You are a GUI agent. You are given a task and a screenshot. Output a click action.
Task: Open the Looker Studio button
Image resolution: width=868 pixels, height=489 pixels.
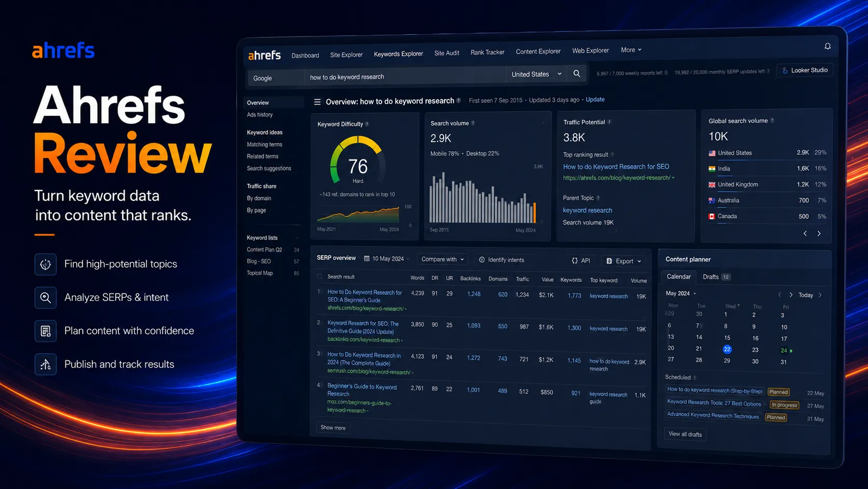pyautogui.click(x=805, y=70)
